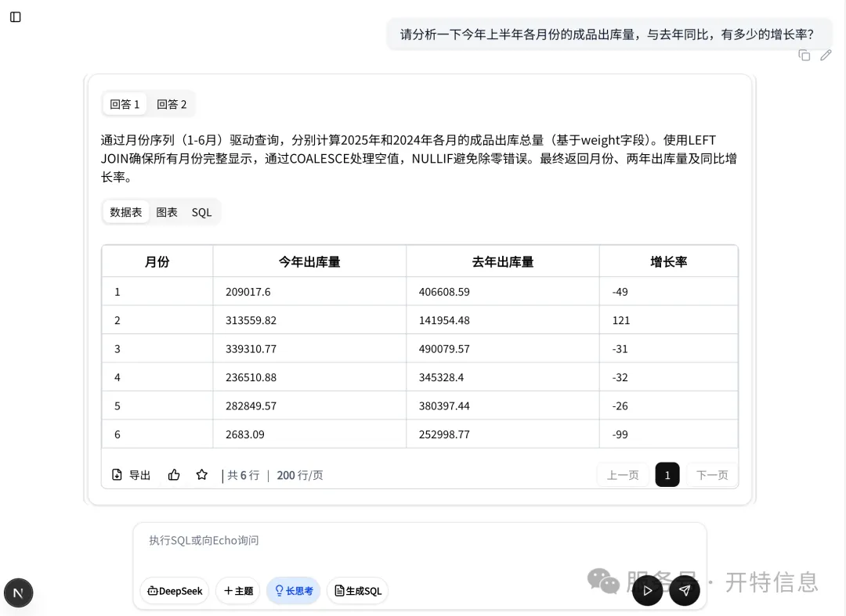Star this query result as favorite
Viewport: 846px width, 616px height.
click(202, 474)
